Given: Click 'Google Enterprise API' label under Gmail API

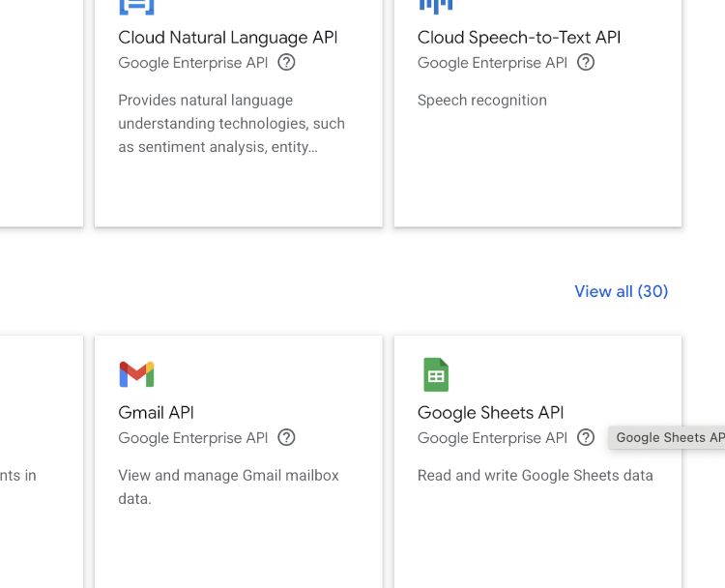Looking at the screenshot, I should point(193,438).
